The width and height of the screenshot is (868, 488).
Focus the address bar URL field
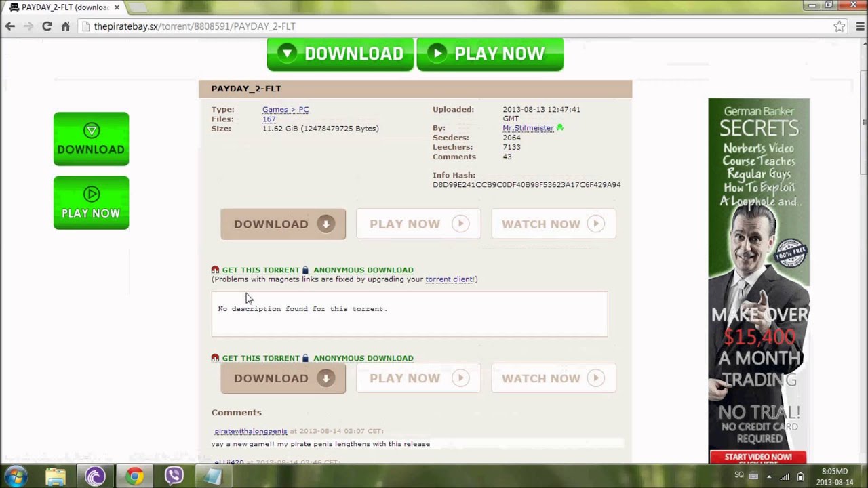pyautogui.click(x=454, y=26)
